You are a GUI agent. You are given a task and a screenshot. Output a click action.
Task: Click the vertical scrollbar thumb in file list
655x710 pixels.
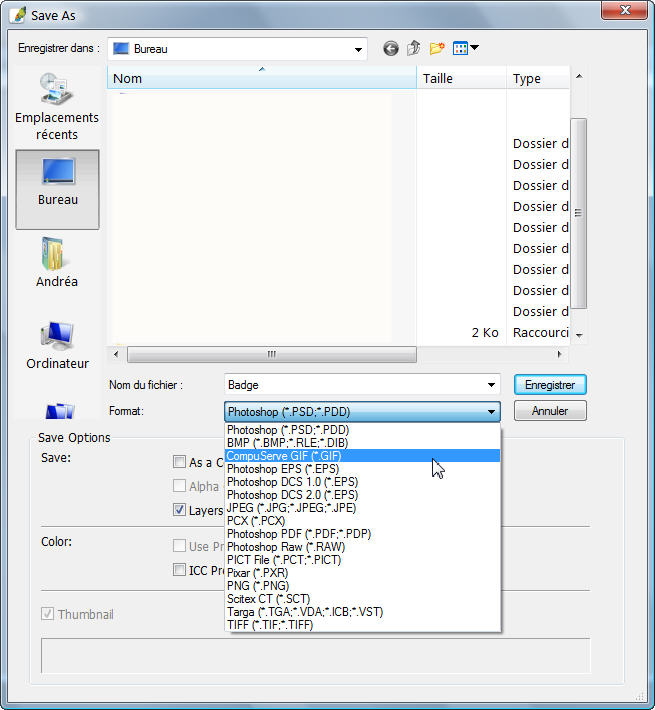578,213
